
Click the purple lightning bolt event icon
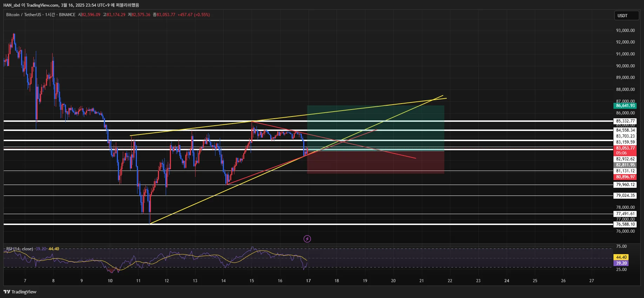(x=307, y=239)
